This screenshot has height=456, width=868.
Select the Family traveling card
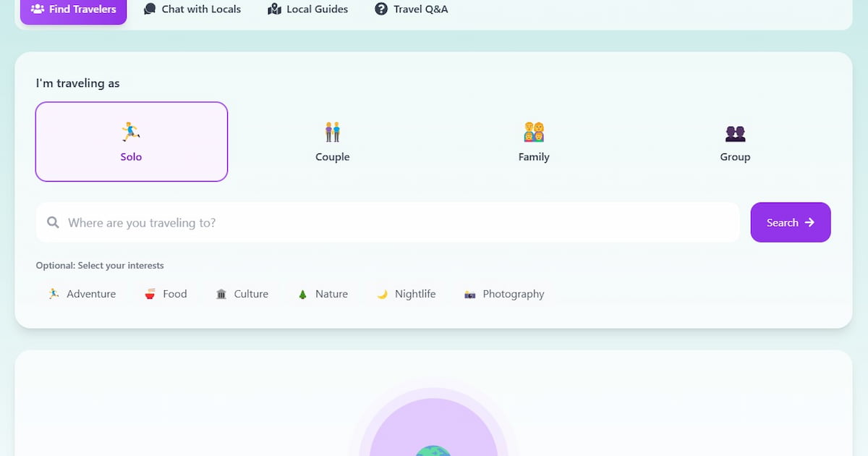(533, 141)
